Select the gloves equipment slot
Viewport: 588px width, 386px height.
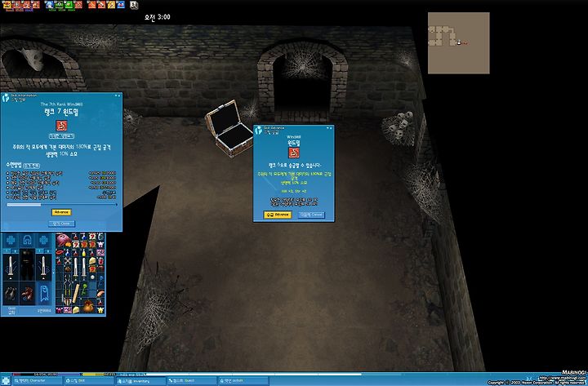point(11,294)
